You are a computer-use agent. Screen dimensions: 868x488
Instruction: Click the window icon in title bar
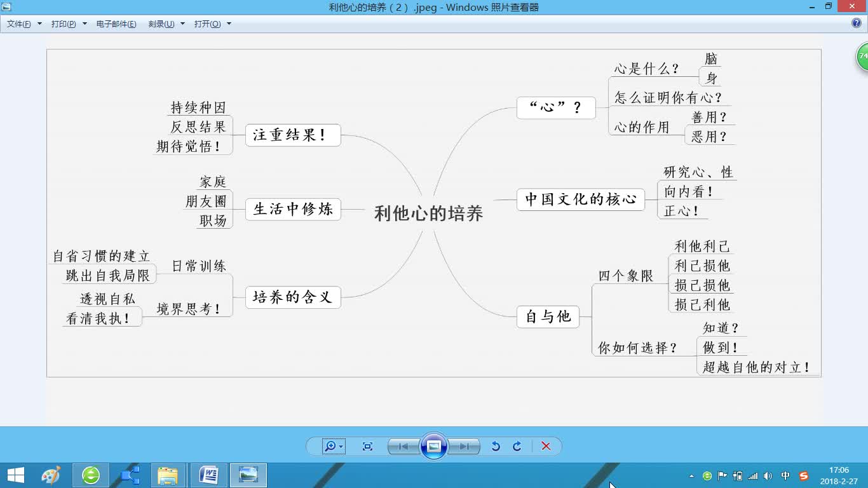pyautogui.click(x=6, y=7)
